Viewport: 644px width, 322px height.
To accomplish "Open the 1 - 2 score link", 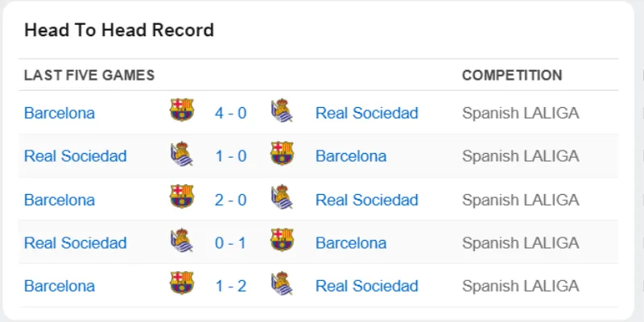I will [x=231, y=286].
